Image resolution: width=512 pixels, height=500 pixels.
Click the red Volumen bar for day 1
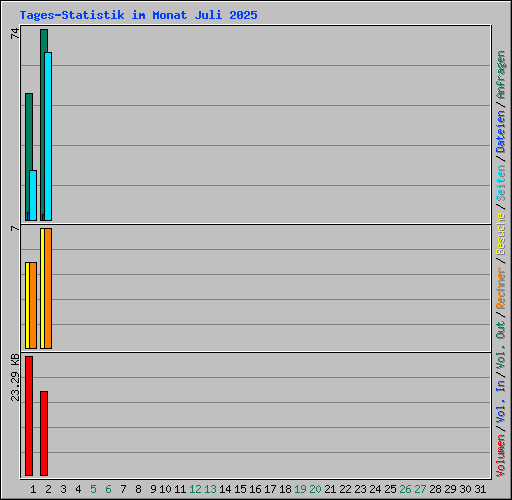29,416
